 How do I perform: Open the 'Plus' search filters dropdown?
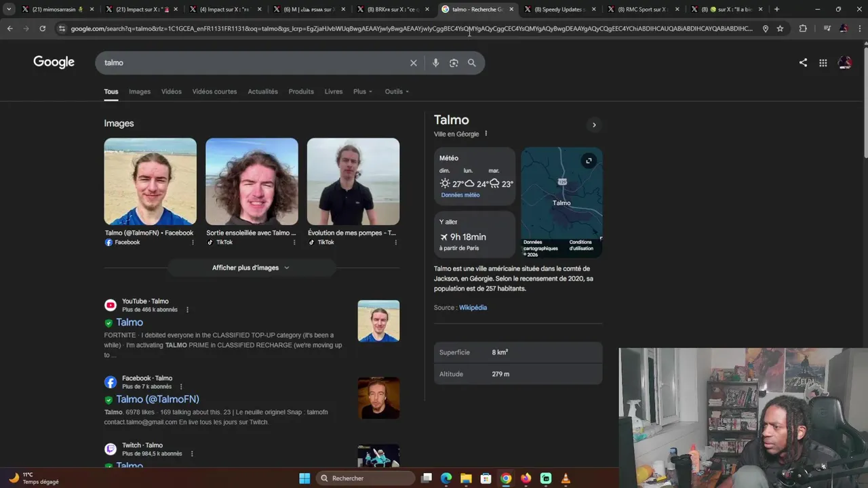tap(363, 91)
